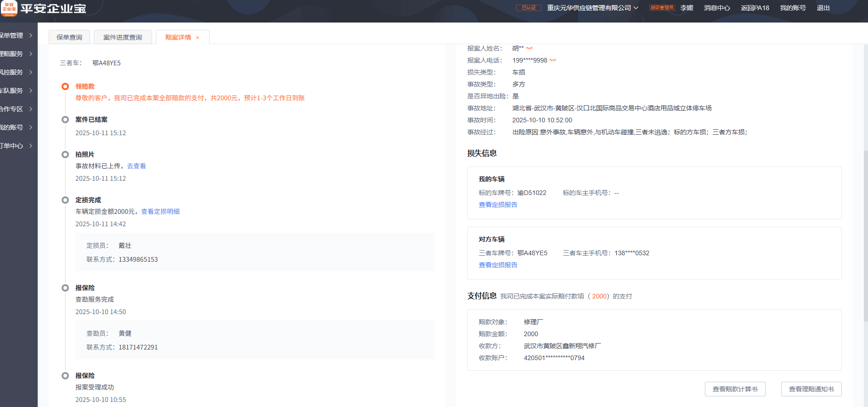Viewport: 868px width, 407px height.
Task: Open the company selector dropdown arrow
Action: [x=636, y=8]
